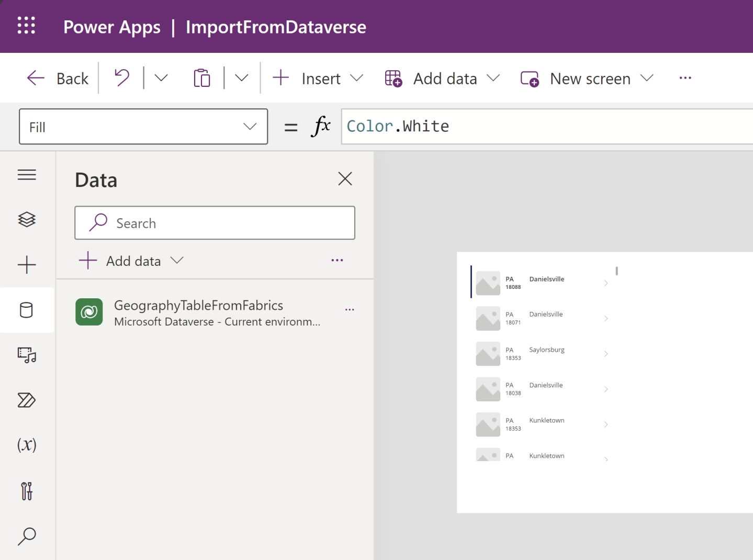The image size is (753, 560).
Task: Open the Media panel
Action: (x=27, y=355)
